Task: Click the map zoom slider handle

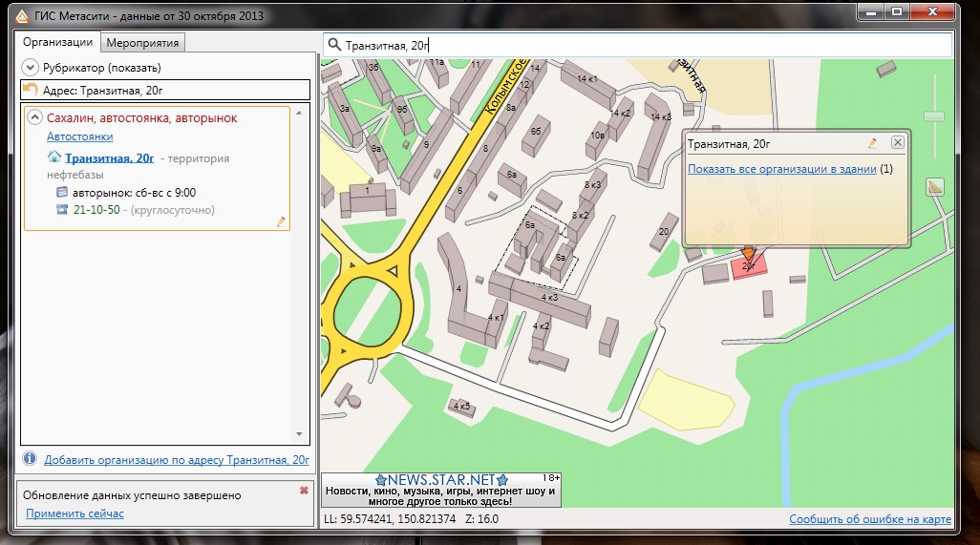Action: 934,116
